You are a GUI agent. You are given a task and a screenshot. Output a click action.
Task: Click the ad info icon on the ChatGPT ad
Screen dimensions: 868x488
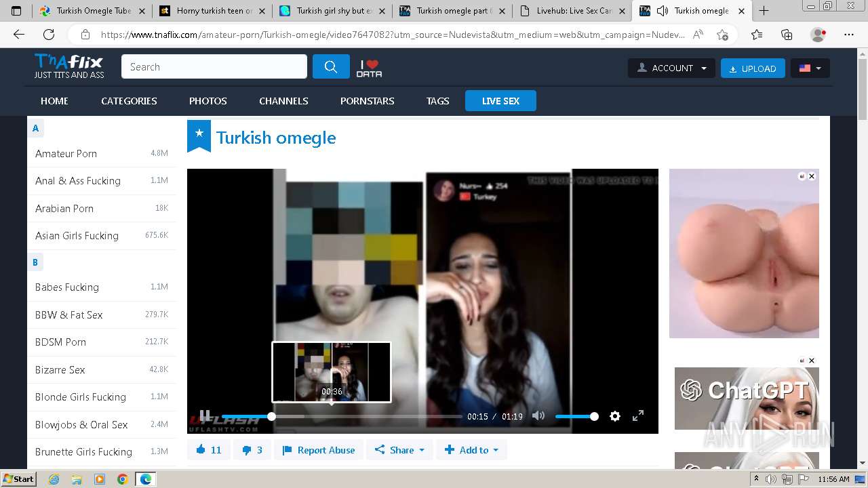coord(802,361)
